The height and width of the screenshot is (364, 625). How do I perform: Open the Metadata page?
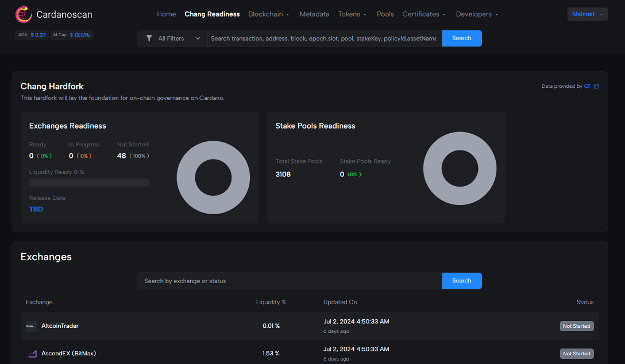pyautogui.click(x=314, y=14)
